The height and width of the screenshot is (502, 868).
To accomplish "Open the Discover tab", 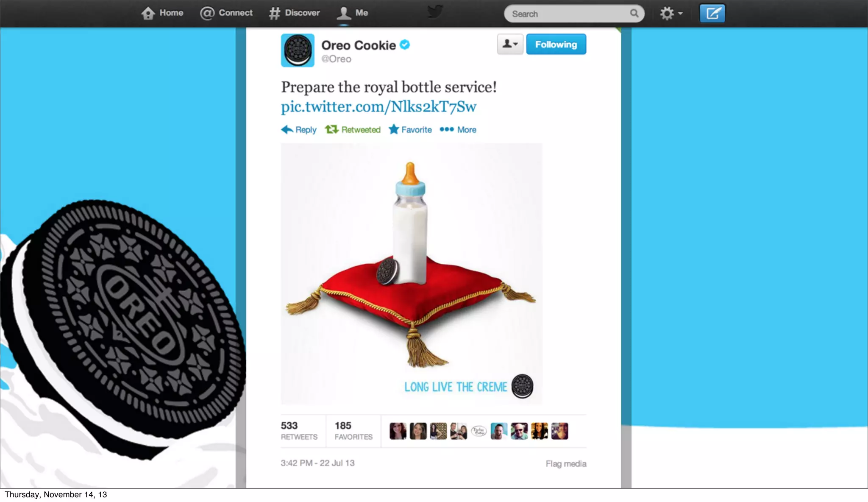I will tap(295, 13).
